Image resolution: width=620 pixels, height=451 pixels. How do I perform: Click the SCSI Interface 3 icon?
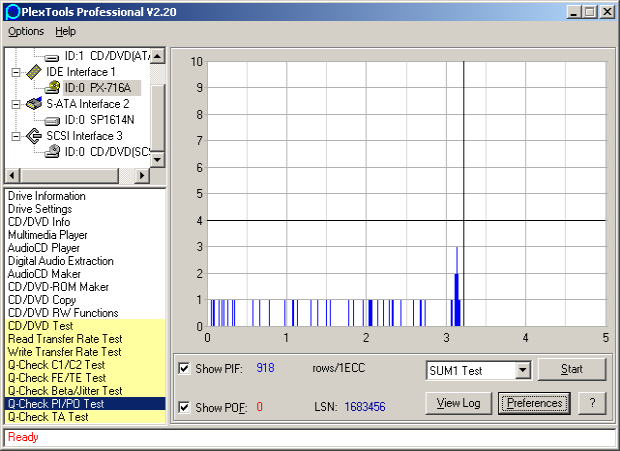(x=34, y=136)
